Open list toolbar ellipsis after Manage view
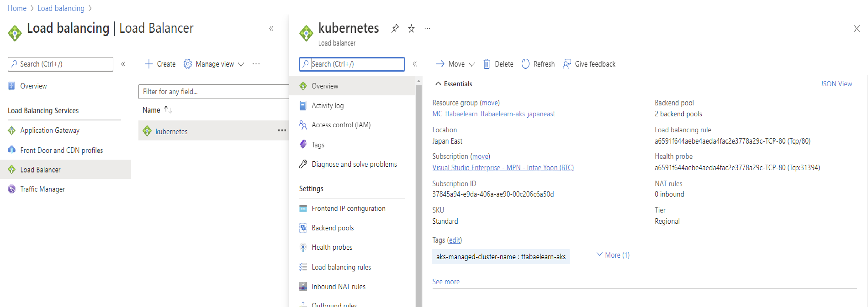 (256, 64)
